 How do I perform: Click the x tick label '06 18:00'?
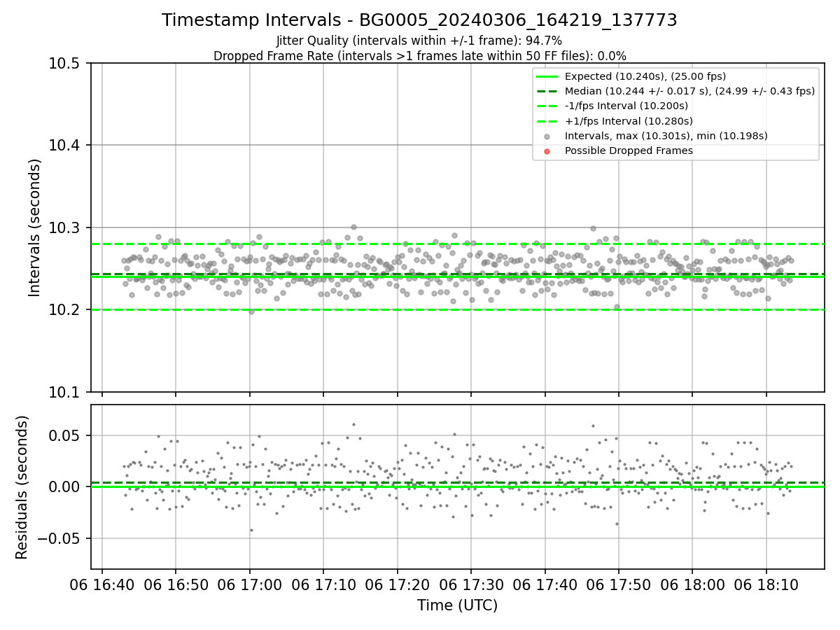click(x=692, y=584)
